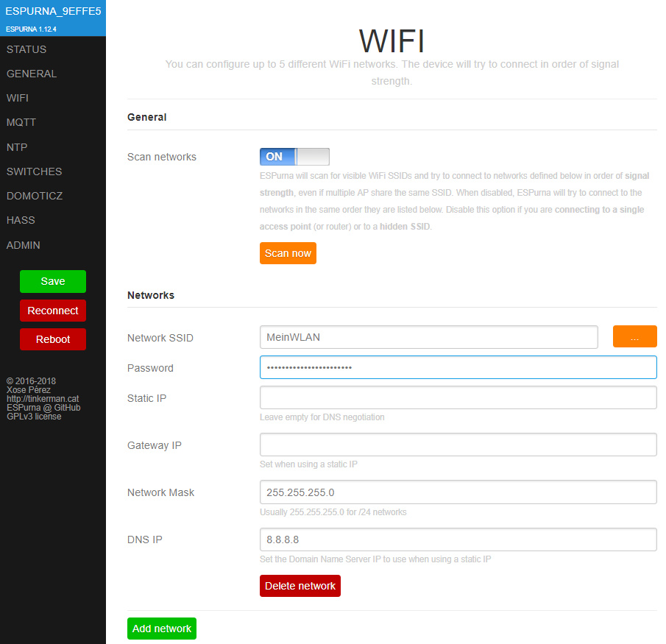The width and height of the screenshot is (666, 644).
Task: Click the red Reboot button
Action: pos(53,339)
